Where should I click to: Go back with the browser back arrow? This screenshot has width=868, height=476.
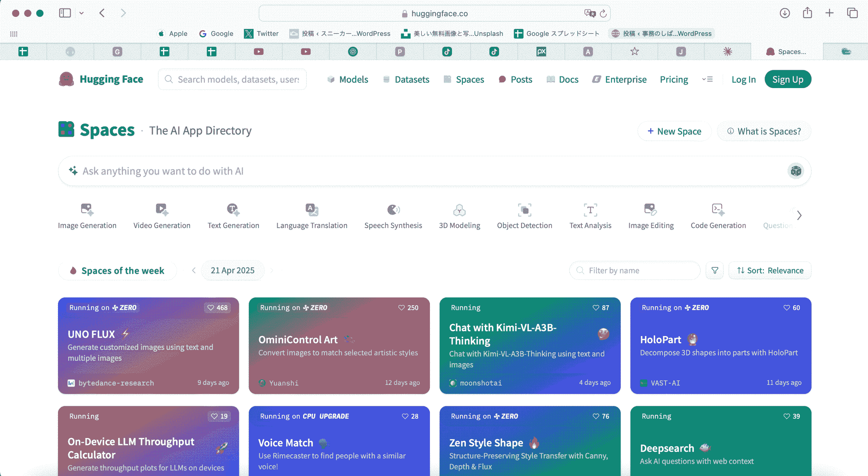(x=102, y=13)
